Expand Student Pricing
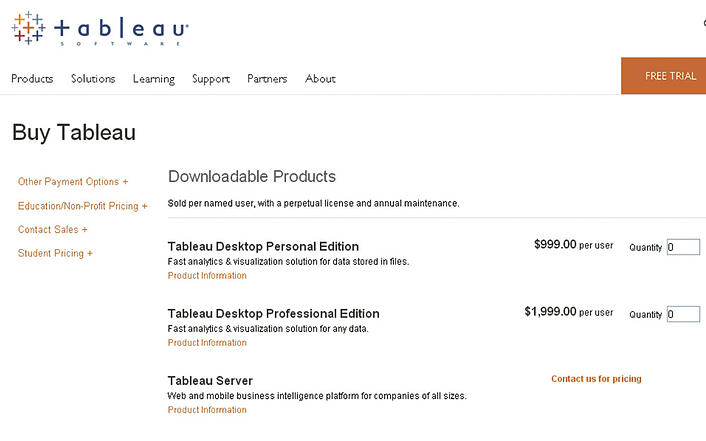 [x=55, y=253]
